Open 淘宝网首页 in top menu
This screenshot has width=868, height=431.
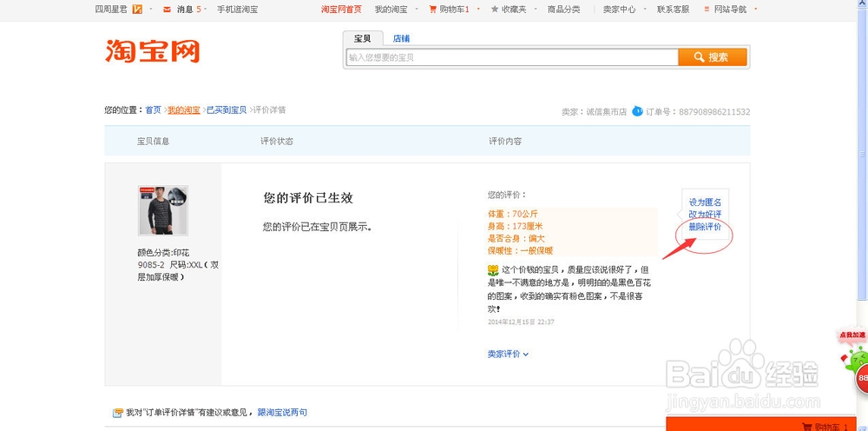[x=341, y=10]
